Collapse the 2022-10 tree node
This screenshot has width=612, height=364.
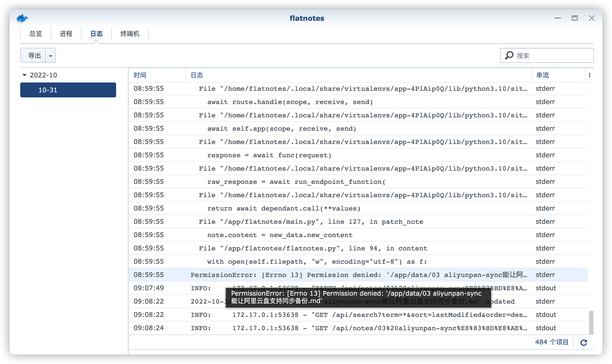25,75
